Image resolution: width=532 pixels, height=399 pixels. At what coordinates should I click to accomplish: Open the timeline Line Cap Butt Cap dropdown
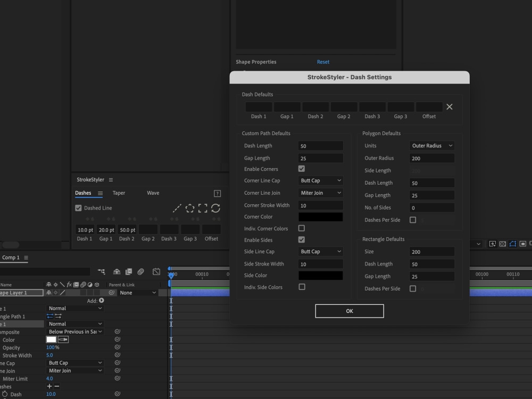pos(75,363)
